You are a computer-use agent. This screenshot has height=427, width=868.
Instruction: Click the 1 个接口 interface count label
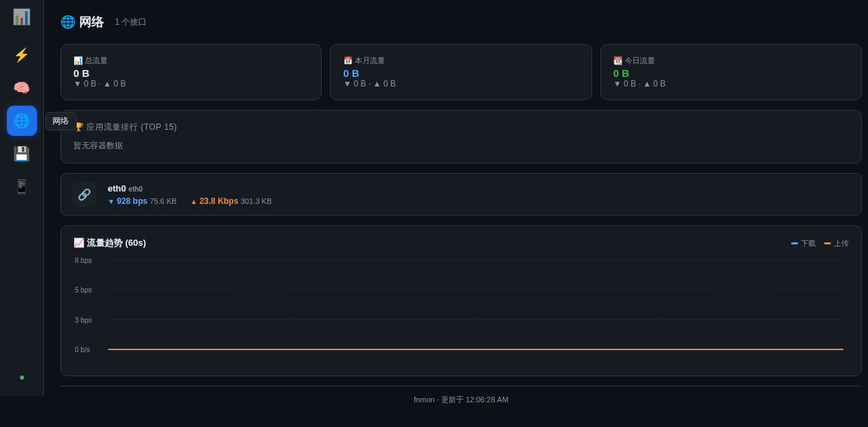130,22
